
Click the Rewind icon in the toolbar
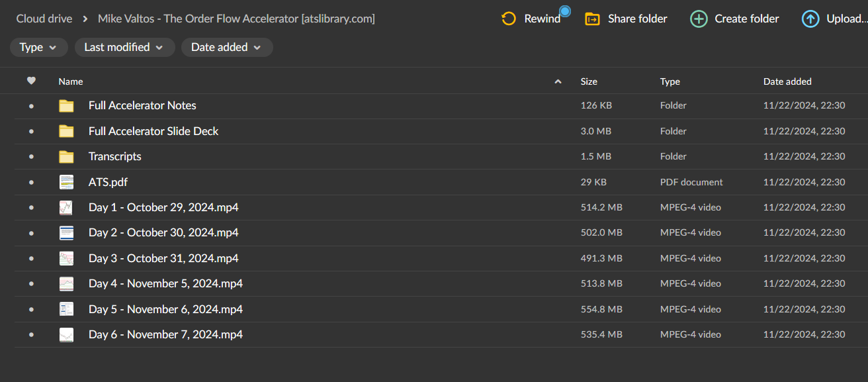click(508, 19)
